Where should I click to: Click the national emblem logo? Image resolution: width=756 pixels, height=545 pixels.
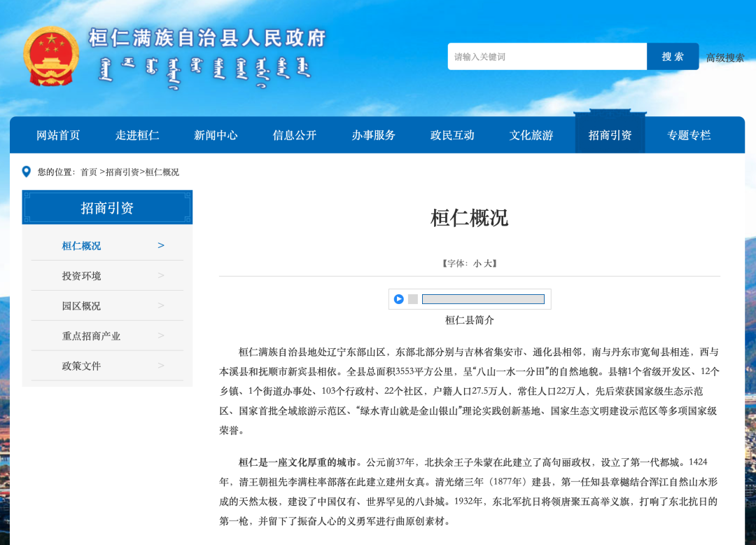pyautogui.click(x=51, y=57)
